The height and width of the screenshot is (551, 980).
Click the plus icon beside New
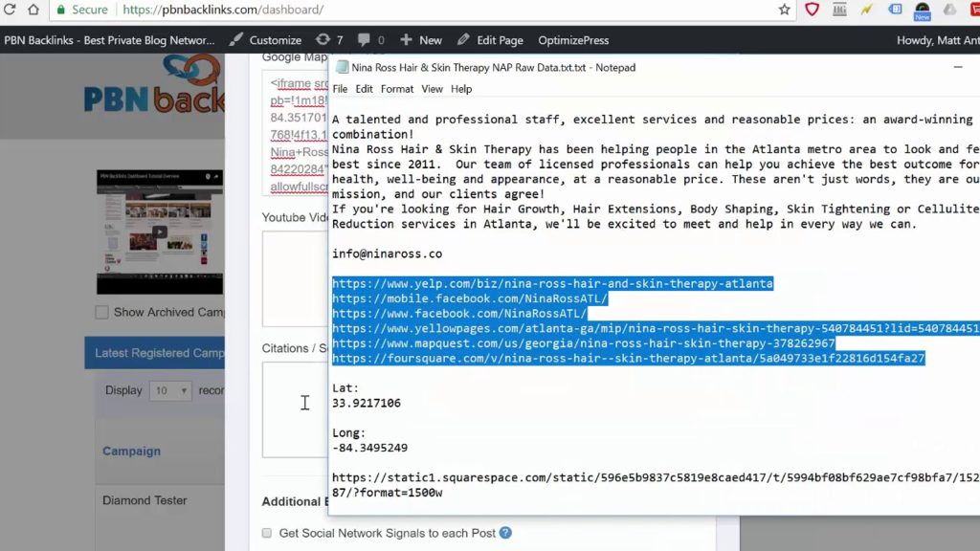(406, 40)
